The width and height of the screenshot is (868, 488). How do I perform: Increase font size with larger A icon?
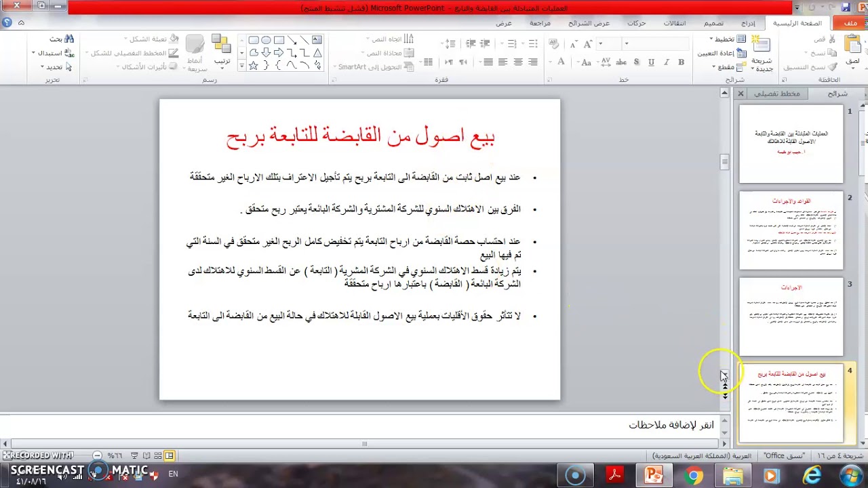point(587,43)
